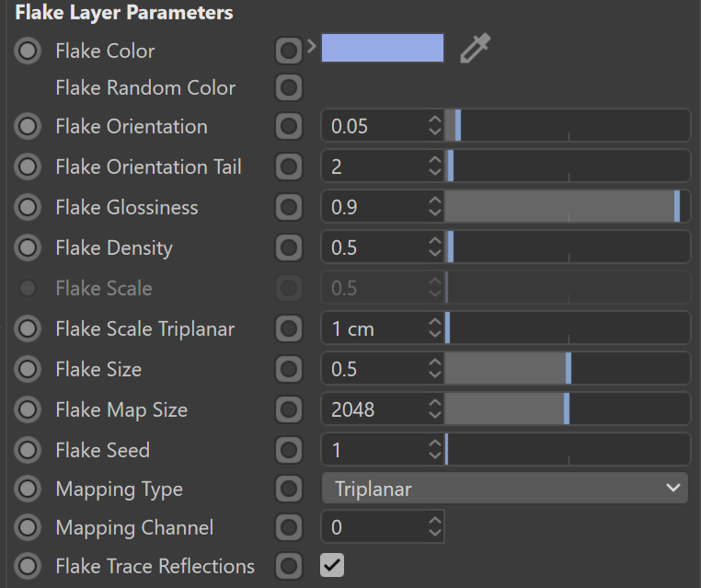
Task: Click the Flake Trace Reflections keyframe circle
Action: tap(28, 566)
